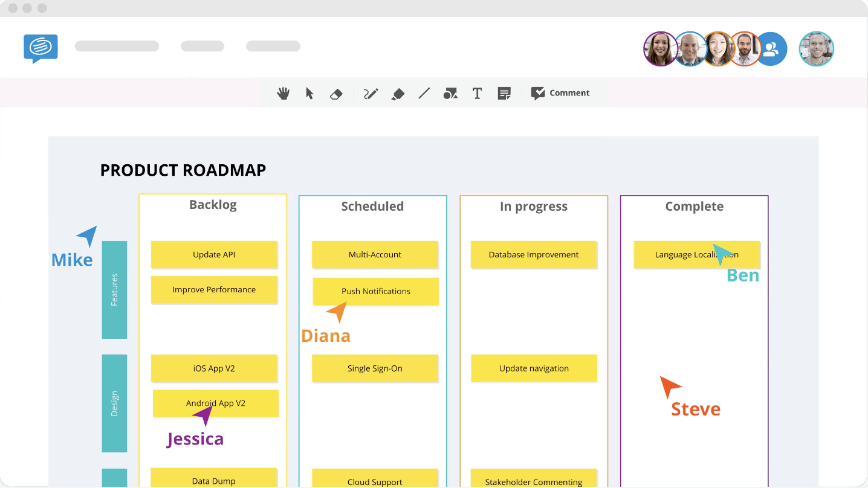Click the Cloud Support sticky note

pos(375,478)
